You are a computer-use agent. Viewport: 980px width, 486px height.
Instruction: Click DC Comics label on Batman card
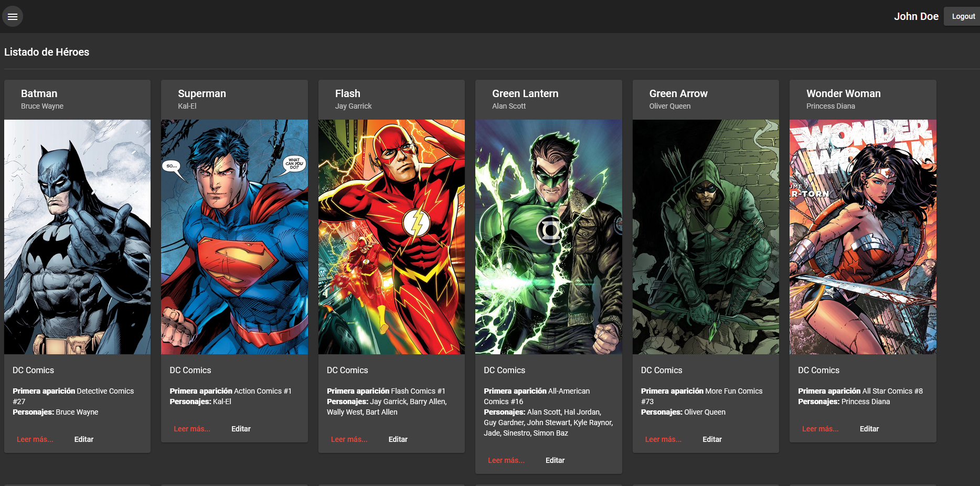click(x=33, y=370)
